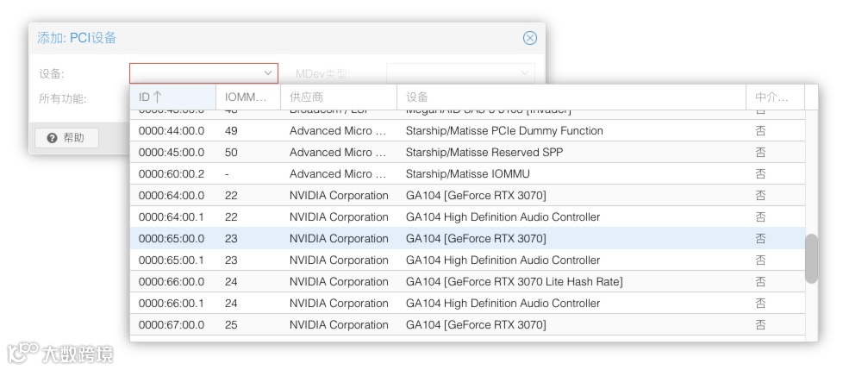868x370 pixels.
Task: Click the device name column header
Action: 571,97
